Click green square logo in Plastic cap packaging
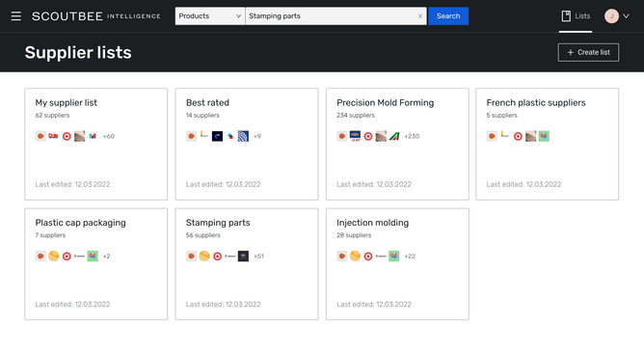The height and width of the screenshot is (351, 644). 93,256
